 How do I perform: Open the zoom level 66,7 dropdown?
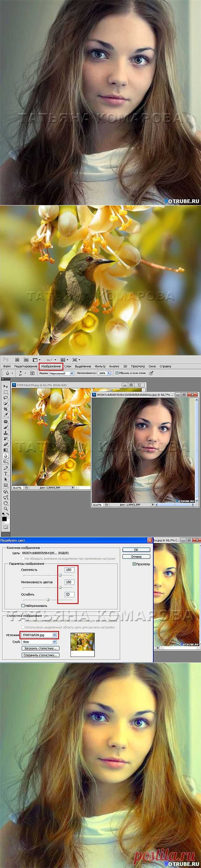pyautogui.click(x=55, y=360)
